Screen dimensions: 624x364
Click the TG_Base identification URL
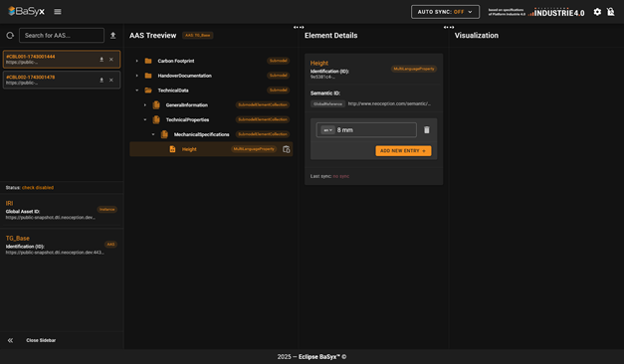click(x=55, y=253)
